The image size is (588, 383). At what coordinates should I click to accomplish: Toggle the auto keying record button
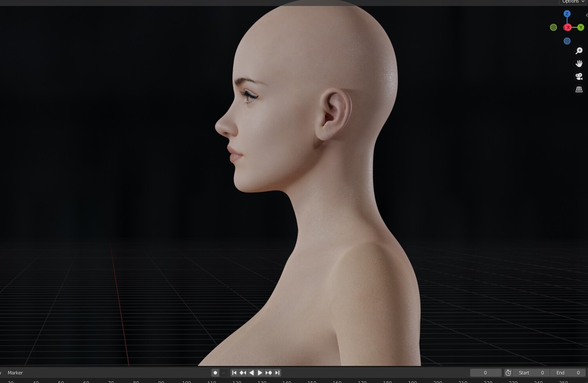(x=215, y=373)
